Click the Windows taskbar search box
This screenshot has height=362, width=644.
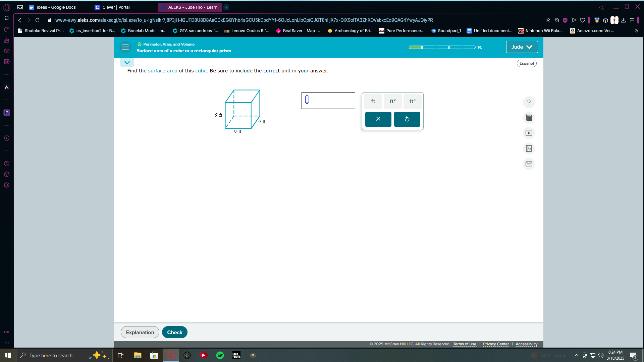pyautogui.click(x=64, y=355)
